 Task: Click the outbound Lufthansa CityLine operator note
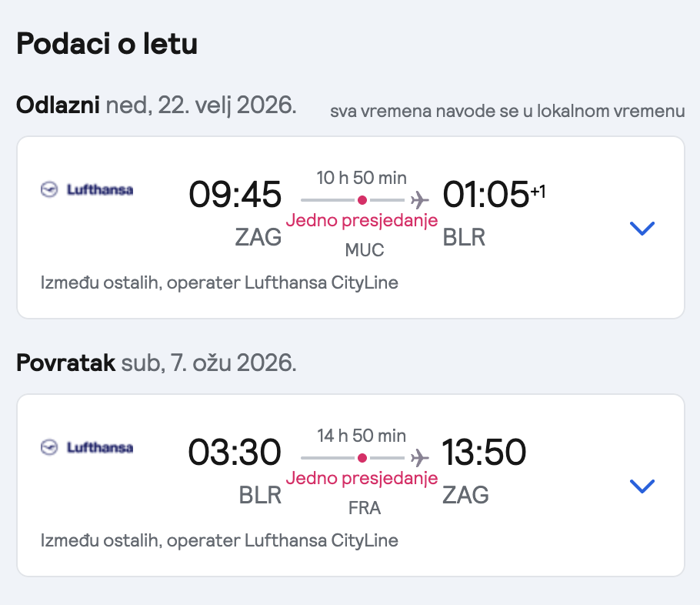[x=219, y=282]
